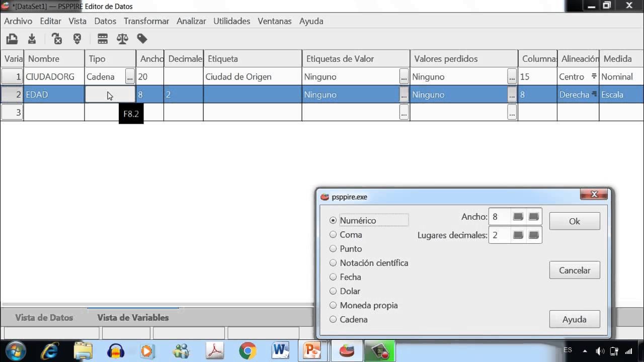Click the Cancelar button
Image resolution: width=644 pixels, height=362 pixels.
575,270
